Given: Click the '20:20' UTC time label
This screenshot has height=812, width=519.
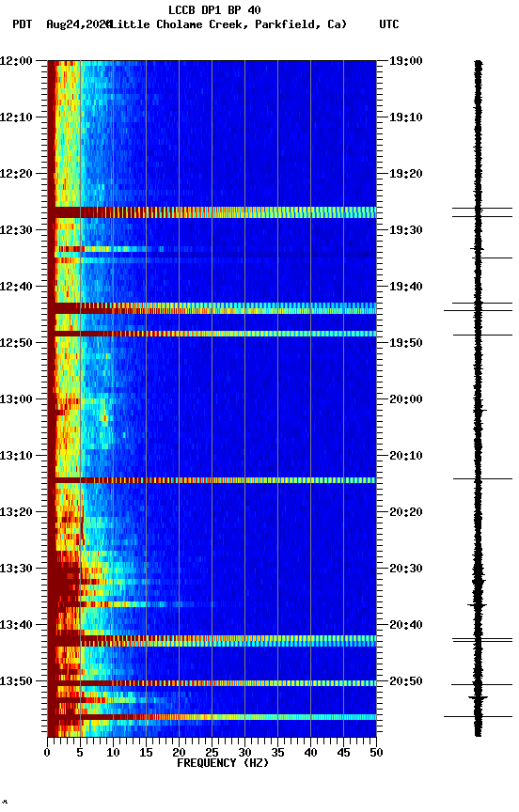Looking at the screenshot, I should click(406, 512).
